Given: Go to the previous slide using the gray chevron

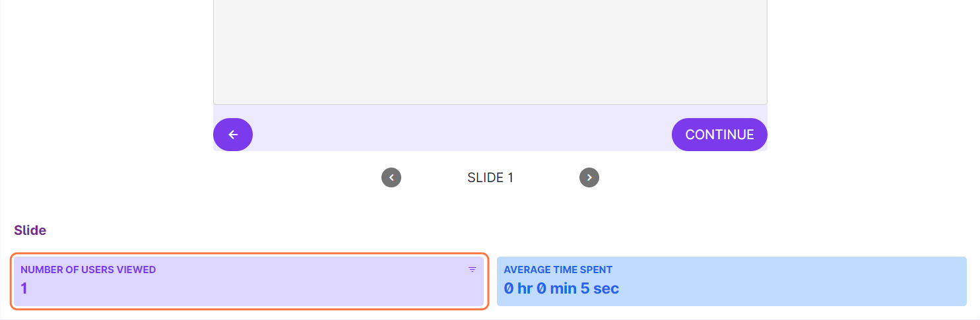Looking at the screenshot, I should tap(391, 177).
